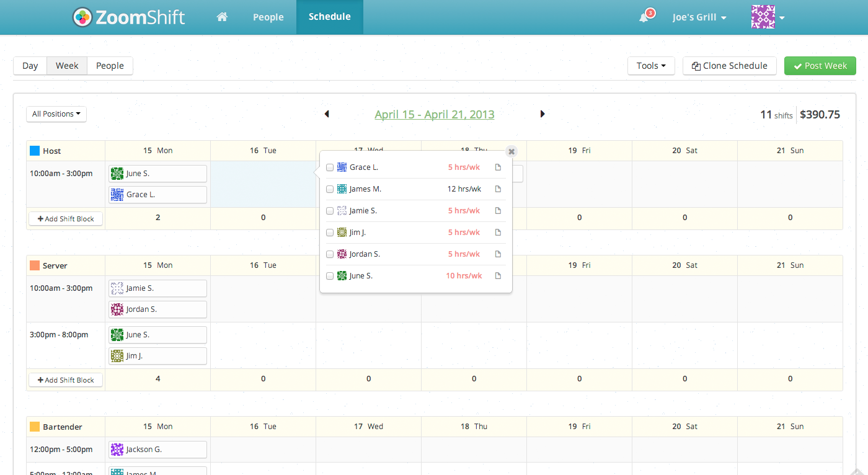The width and height of the screenshot is (868, 475).
Task: Click Jim J. avatar in popup list
Action: click(x=342, y=233)
